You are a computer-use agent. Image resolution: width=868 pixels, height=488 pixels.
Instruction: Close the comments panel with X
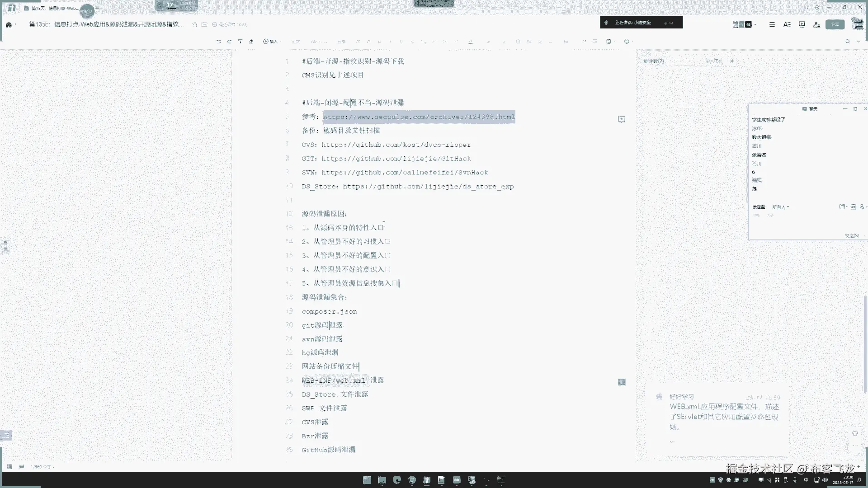tap(731, 61)
